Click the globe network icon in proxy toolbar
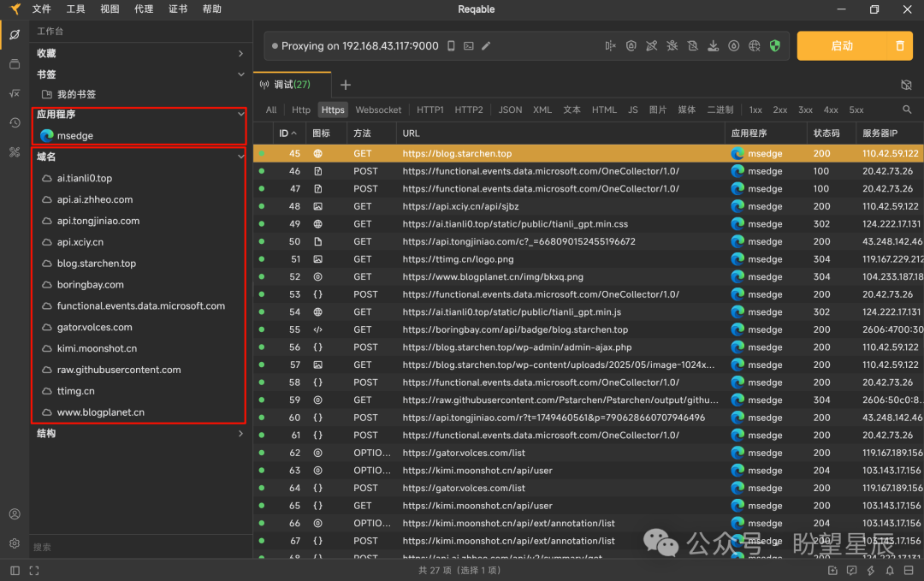Image resolution: width=924 pixels, height=581 pixels. [x=755, y=46]
